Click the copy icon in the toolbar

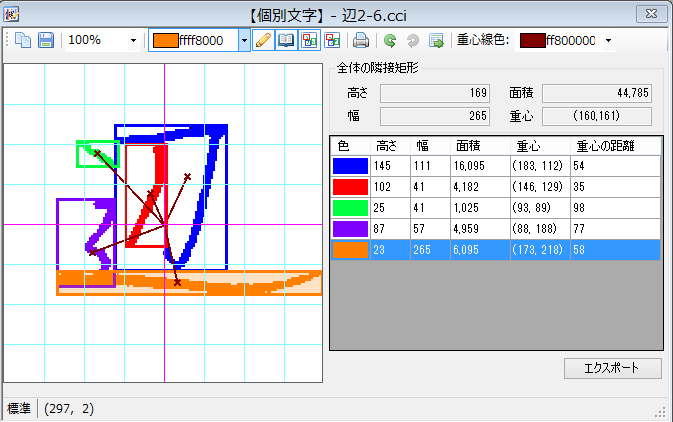tap(23, 40)
